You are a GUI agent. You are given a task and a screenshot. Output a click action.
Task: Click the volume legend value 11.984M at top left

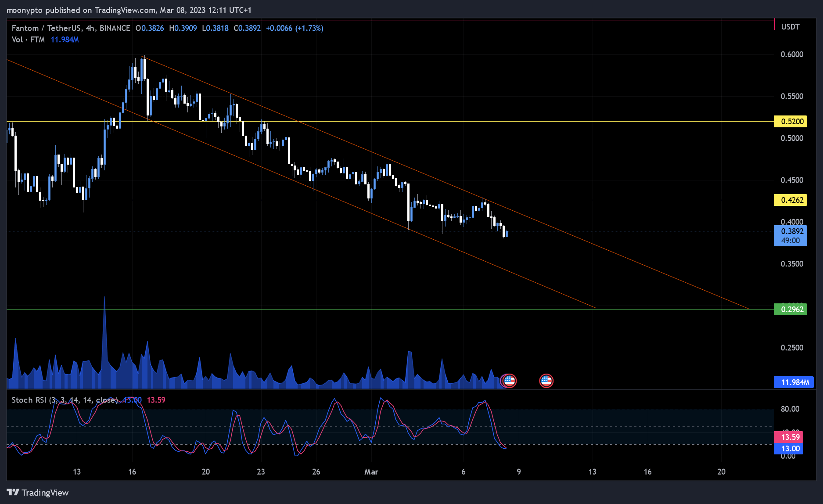(65, 40)
